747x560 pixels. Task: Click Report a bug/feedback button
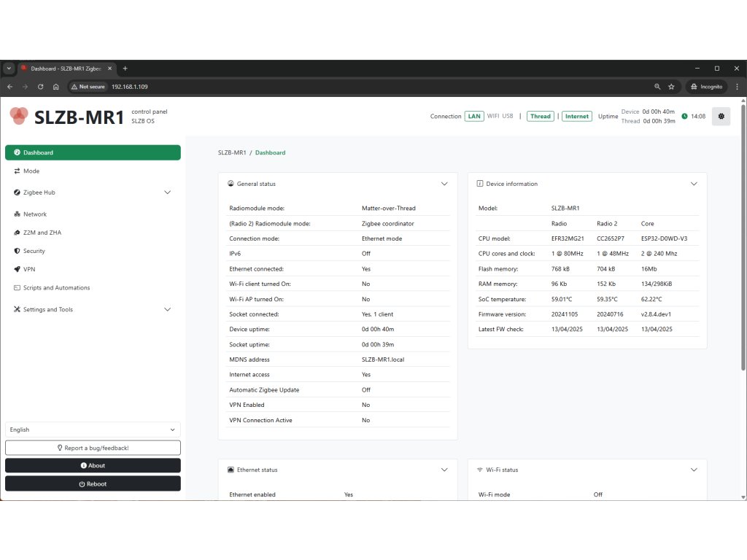coord(93,448)
